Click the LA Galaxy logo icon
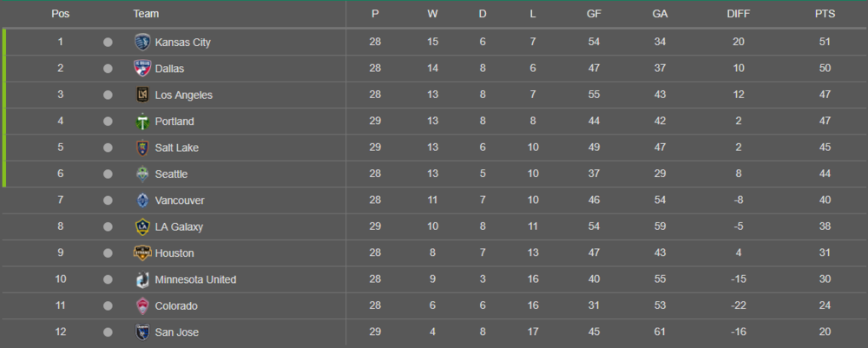868x348 pixels. click(142, 227)
